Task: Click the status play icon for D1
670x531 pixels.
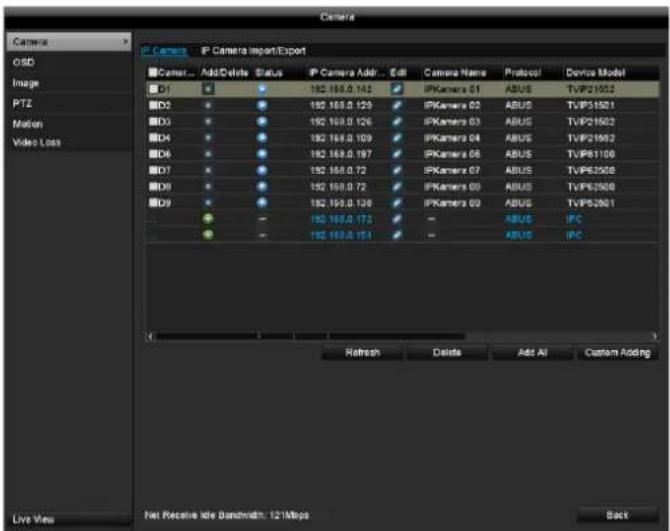Action: (x=262, y=89)
